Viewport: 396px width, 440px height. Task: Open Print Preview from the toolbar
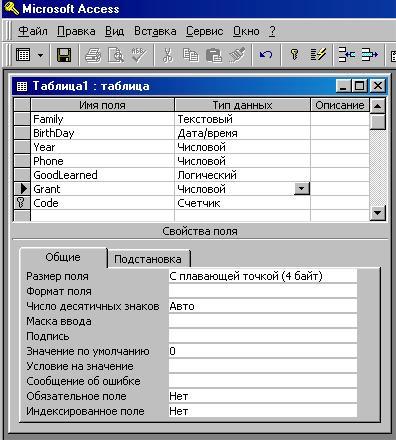(x=116, y=55)
